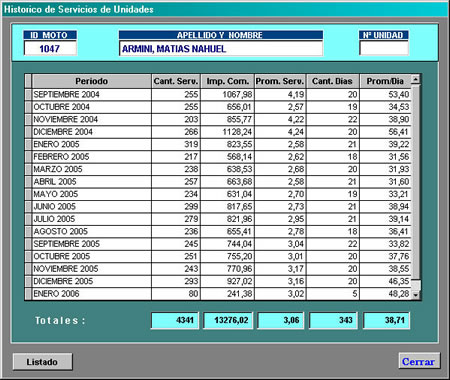Focus the empty Nº Unidad field

click(384, 49)
